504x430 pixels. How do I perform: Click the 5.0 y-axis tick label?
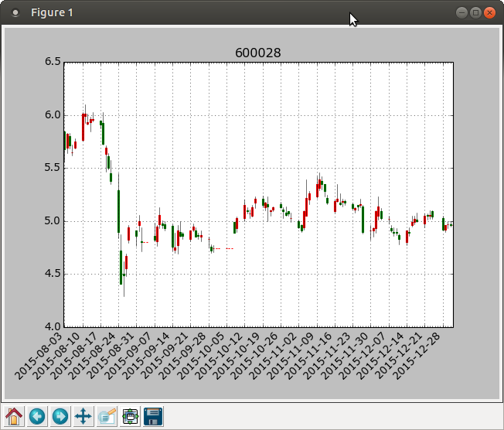(x=53, y=221)
